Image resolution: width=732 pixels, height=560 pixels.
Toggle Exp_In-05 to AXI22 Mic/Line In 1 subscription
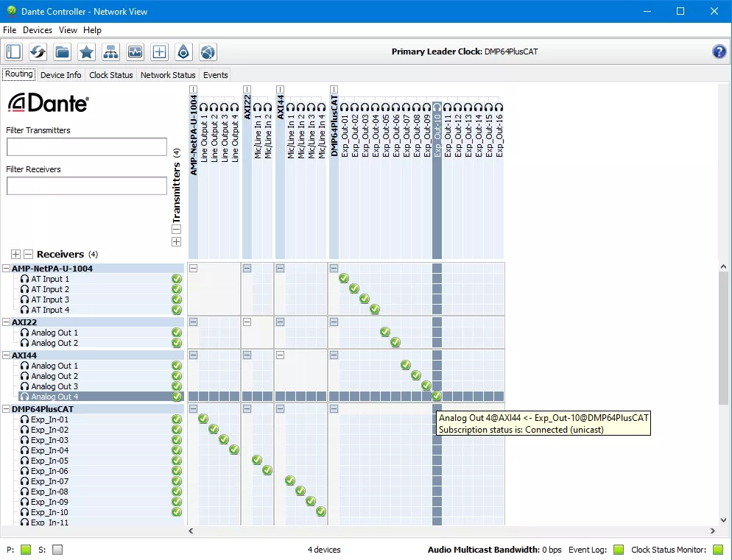coord(257,460)
